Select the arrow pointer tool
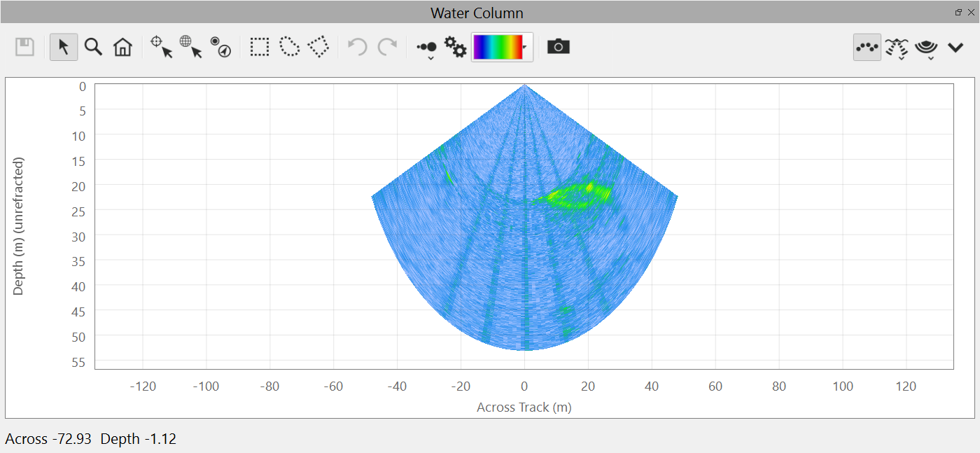The width and height of the screenshot is (980, 453). [64, 47]
